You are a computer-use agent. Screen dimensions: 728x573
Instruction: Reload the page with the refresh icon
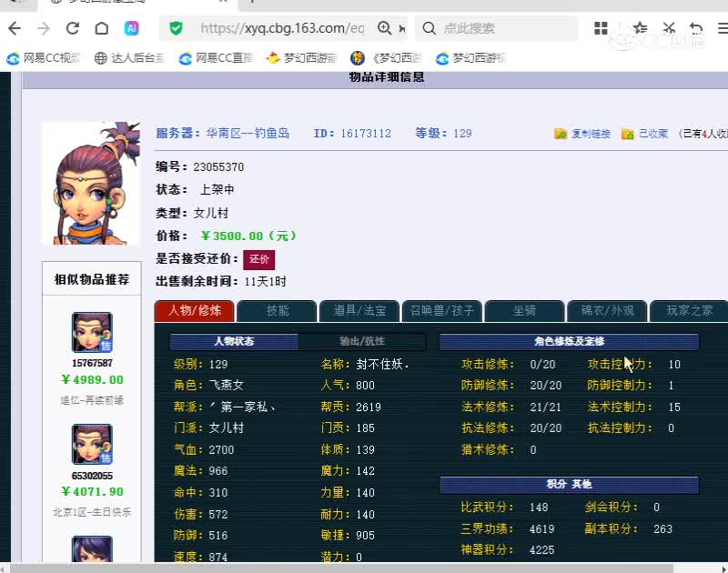point(72,28)
